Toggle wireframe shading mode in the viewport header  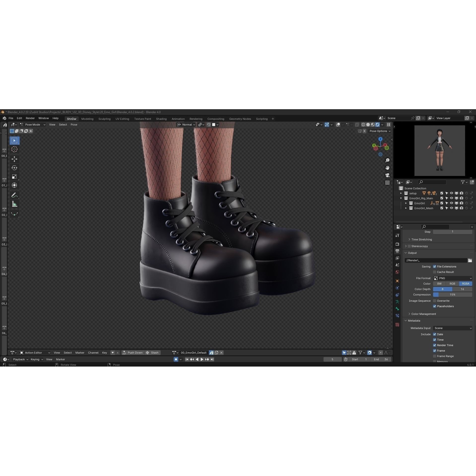tap(363, 125)
